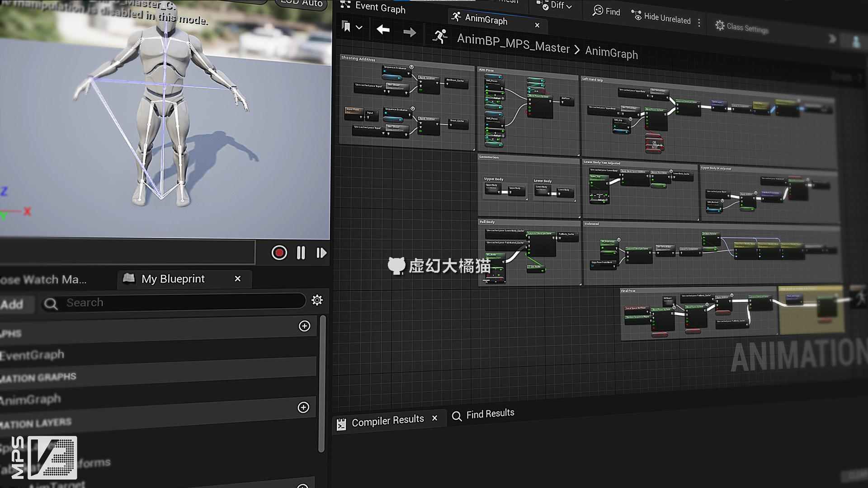Add new animation layer via plus icon
Image resolution: width=868 pixels, height=488 pixels.
[303, 407]
